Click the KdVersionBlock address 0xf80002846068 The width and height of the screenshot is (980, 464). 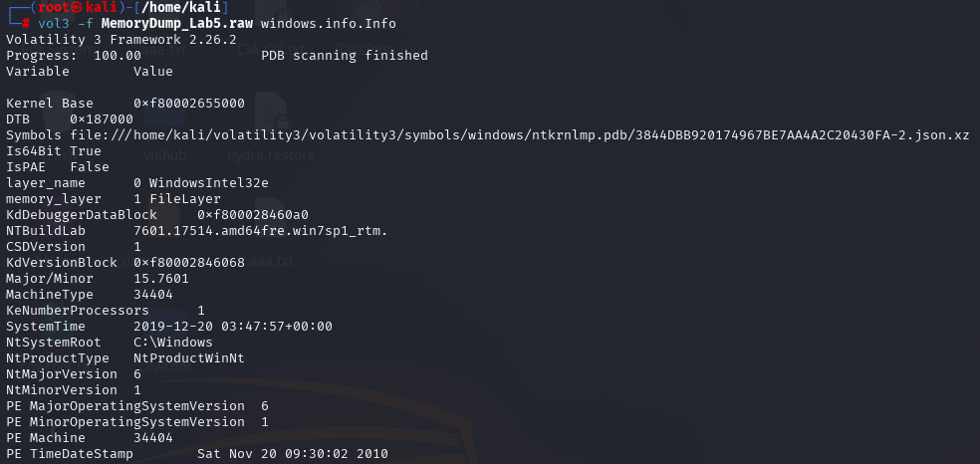[189, 263]
